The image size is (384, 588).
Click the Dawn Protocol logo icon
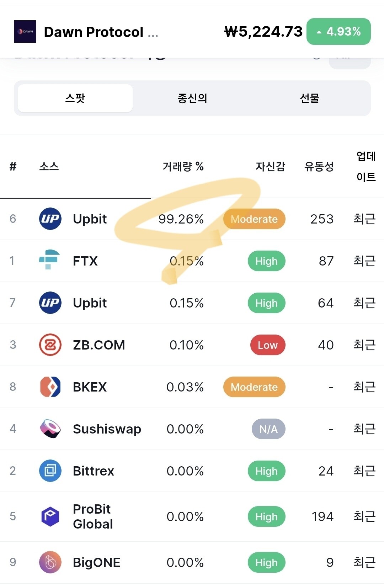25,31
